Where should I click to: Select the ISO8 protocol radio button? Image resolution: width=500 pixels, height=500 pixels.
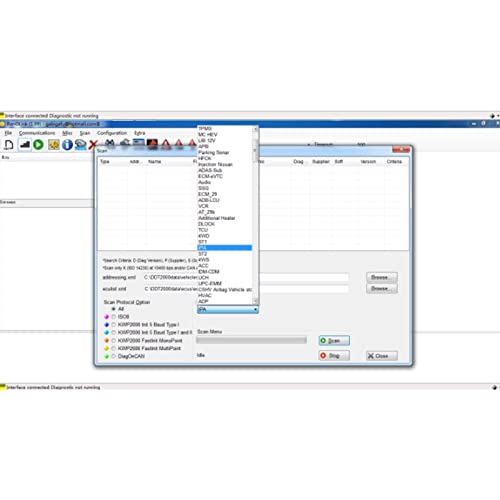(114, 317)
